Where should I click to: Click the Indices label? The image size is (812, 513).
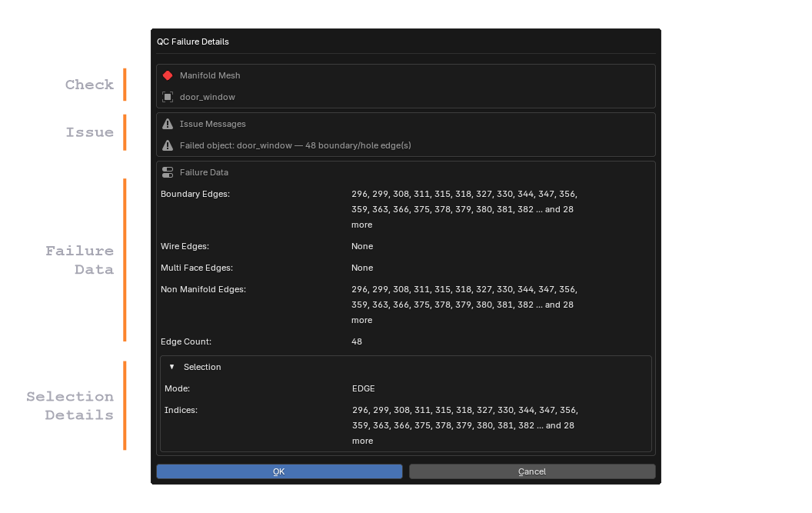coord(181,410)
